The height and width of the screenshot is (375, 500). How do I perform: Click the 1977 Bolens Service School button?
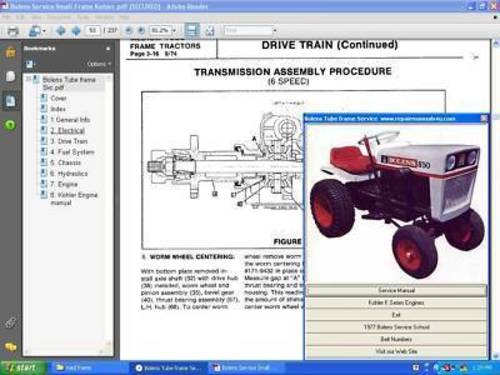pyautogui.click(x=396, y=327)
